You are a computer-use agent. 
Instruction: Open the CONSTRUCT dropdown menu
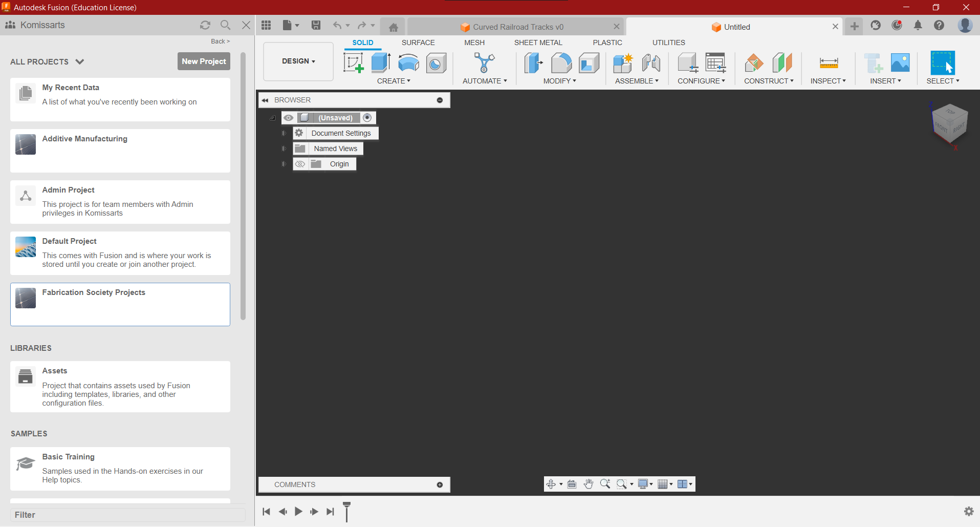[x=769, y=81]
